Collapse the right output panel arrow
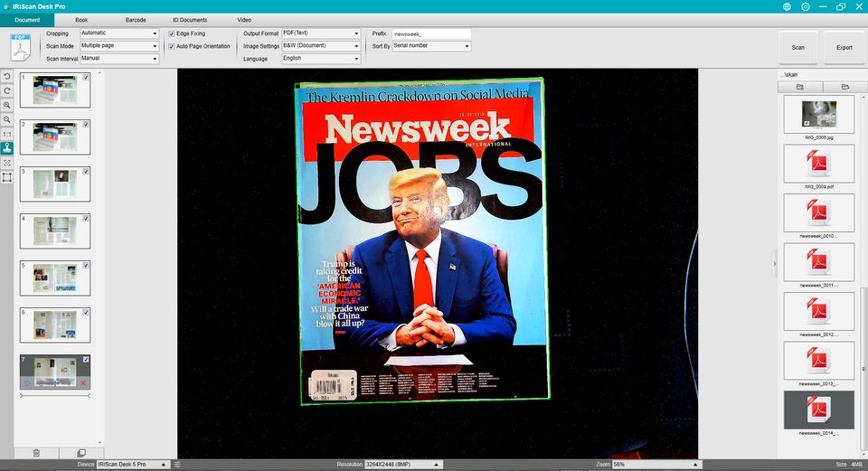Screen dimensions: 868x471 click(775, 264)
